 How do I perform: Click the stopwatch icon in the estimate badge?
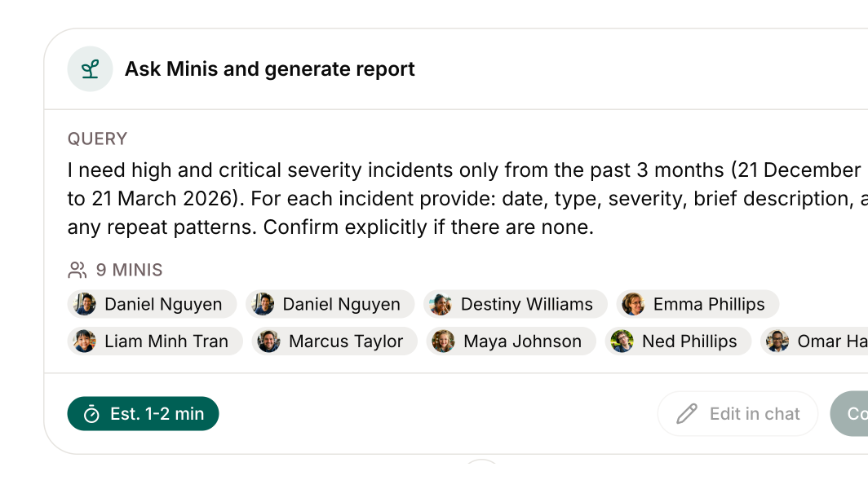coord(92,414)
